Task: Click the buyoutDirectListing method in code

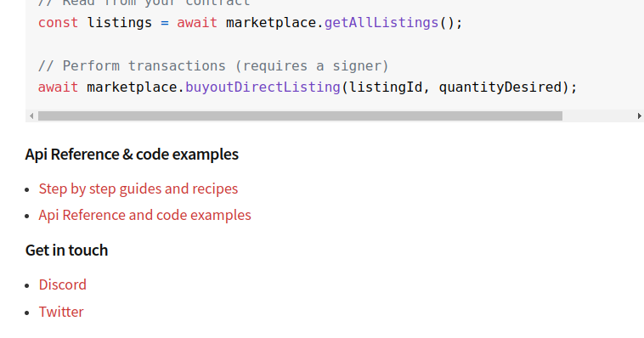Action: [x=263, y=87]
